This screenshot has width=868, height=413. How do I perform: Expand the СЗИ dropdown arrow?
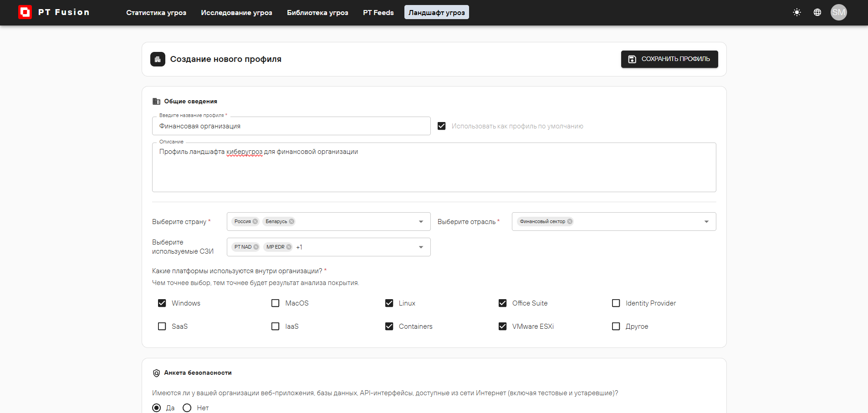click(421, 247)
